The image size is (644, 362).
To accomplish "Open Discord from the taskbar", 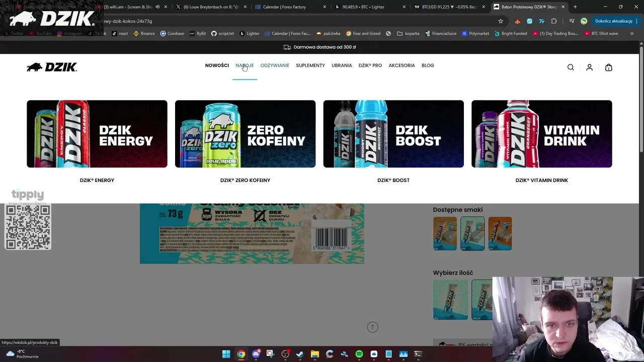I will pyautogui.click(x=256, y=354).
